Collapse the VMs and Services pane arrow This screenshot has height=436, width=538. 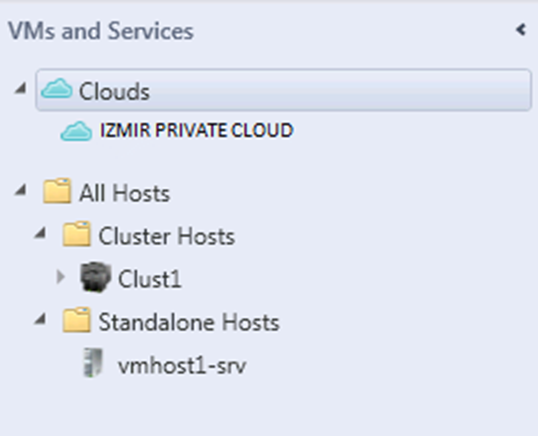(521, 30)
